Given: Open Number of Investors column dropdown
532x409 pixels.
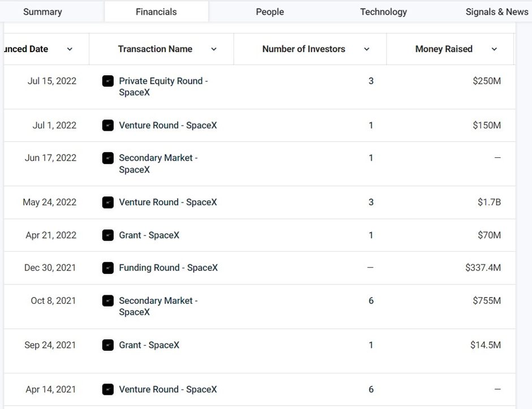Looking at the screenshot, I should click(367, 49).
